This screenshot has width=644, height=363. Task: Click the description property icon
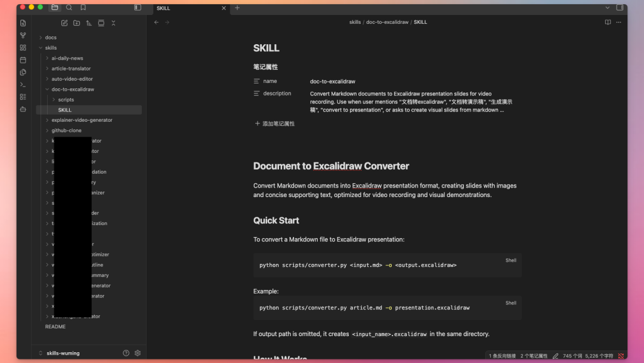[256, 94]
